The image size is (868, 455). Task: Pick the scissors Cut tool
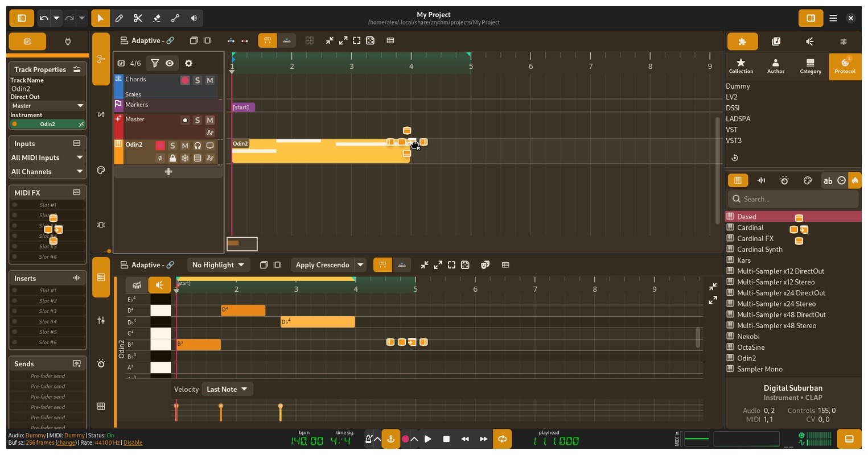click(x=138, y=18)
